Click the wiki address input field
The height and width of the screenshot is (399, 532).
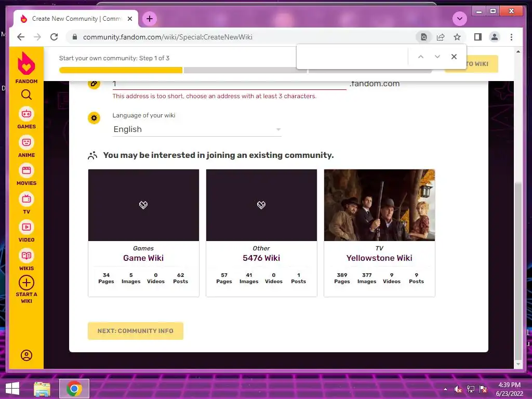[x=229, y=84]
